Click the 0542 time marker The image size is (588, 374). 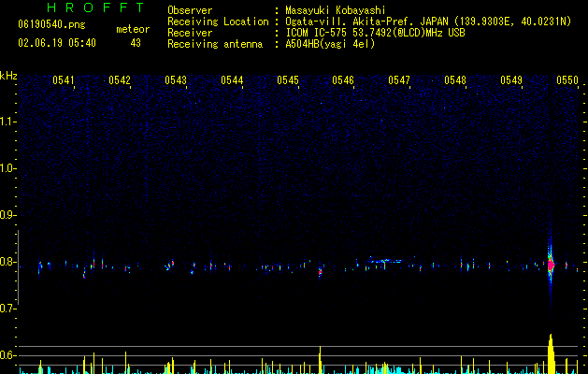pyautogui.click(x=120, y=80)
